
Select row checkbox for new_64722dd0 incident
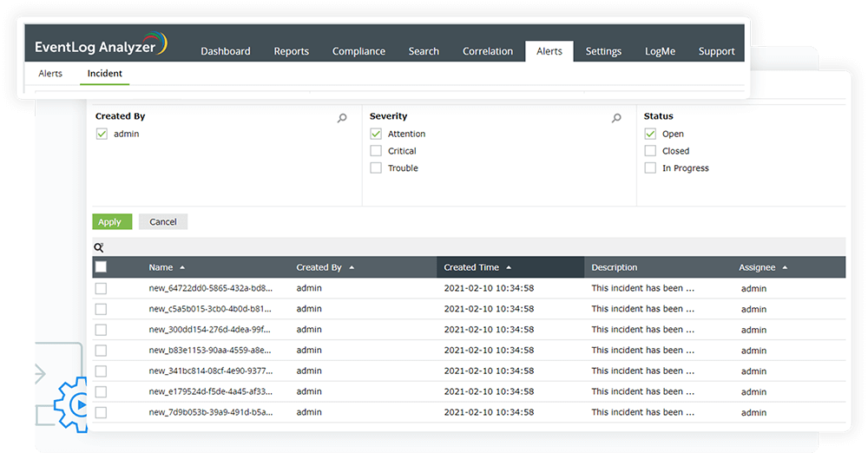tap(101, 288)
